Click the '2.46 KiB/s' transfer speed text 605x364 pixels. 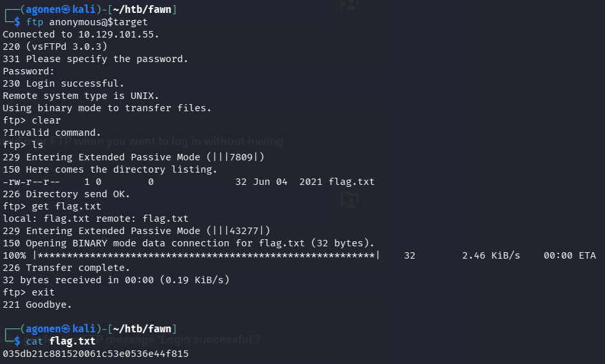pos(491,255)
